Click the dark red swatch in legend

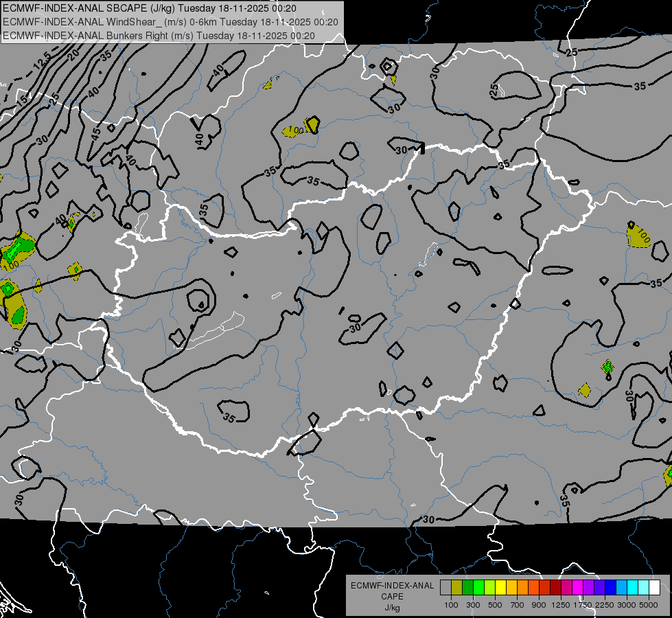[555, 588]
